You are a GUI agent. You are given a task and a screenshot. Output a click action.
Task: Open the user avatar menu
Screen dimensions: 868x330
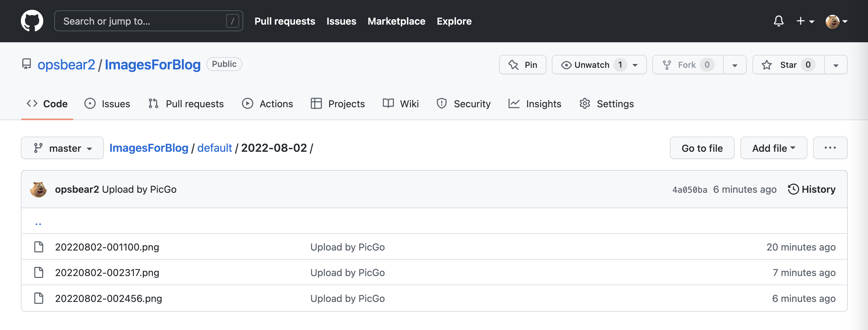pyautogui.click(x=836, y=21)
